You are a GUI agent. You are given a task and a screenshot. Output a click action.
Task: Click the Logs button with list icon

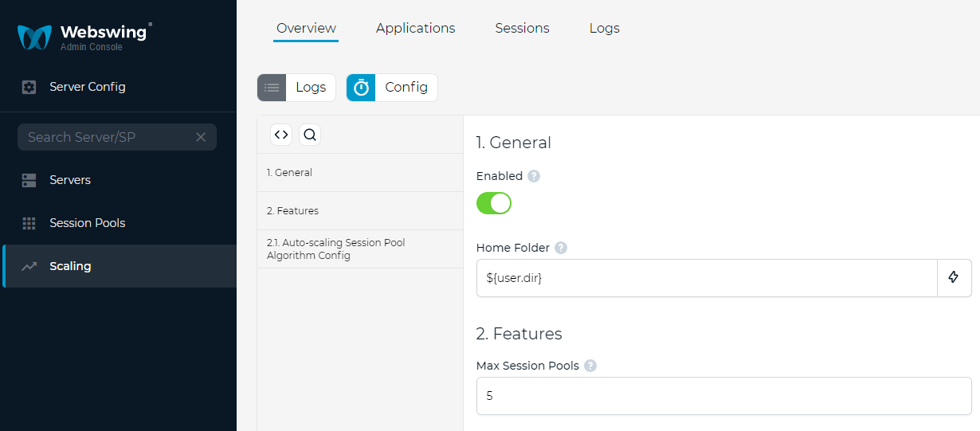pos(296,88)
